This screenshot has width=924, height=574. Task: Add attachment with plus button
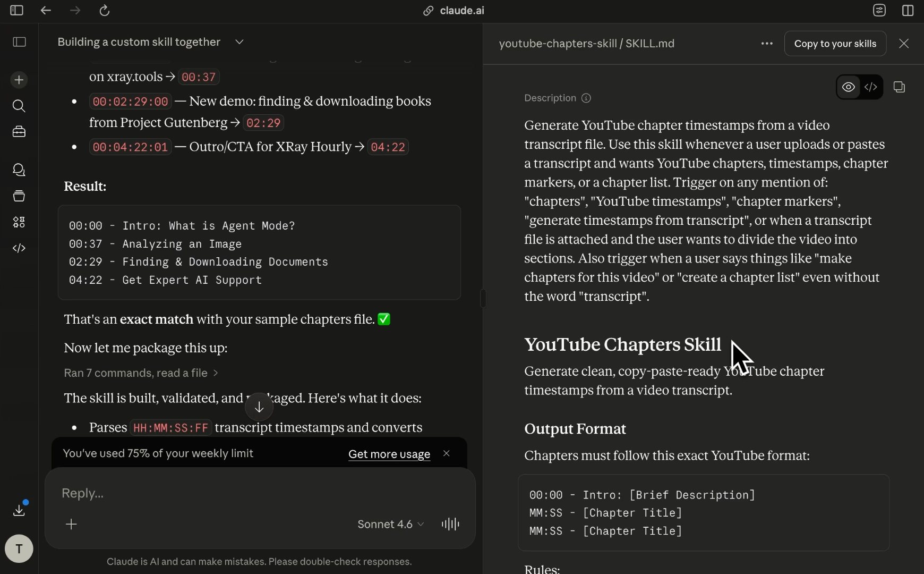(x=71, y=525)
